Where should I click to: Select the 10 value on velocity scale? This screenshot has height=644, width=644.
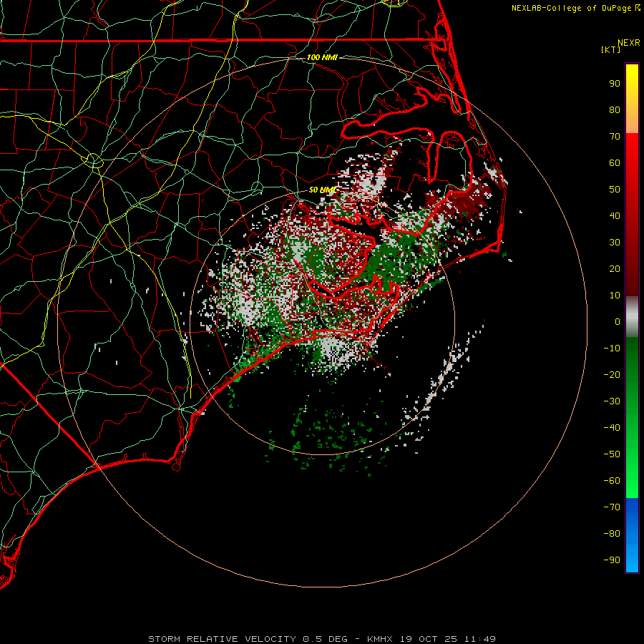click(x=615, y=296)
